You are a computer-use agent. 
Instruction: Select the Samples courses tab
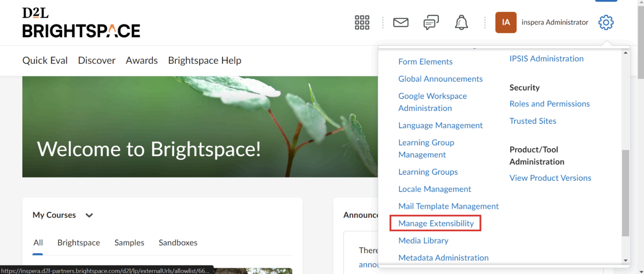pyautogui.click(x=129, y=243)
